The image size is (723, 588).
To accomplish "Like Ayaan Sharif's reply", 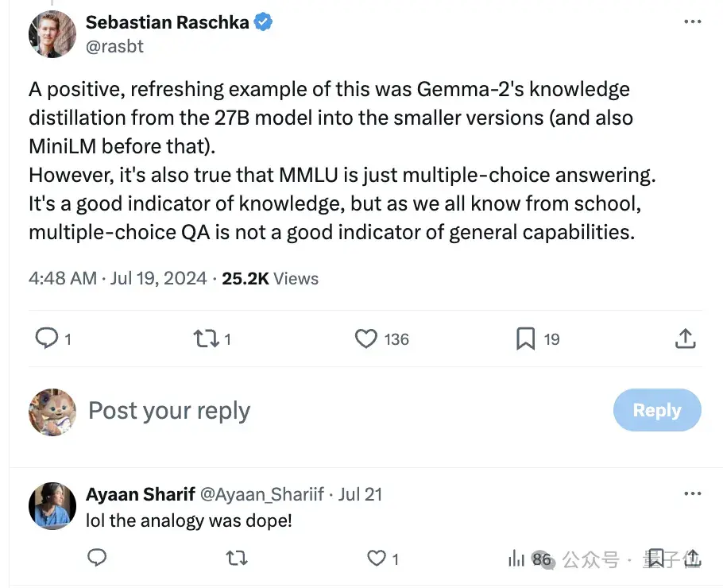I will pos(377,559).
